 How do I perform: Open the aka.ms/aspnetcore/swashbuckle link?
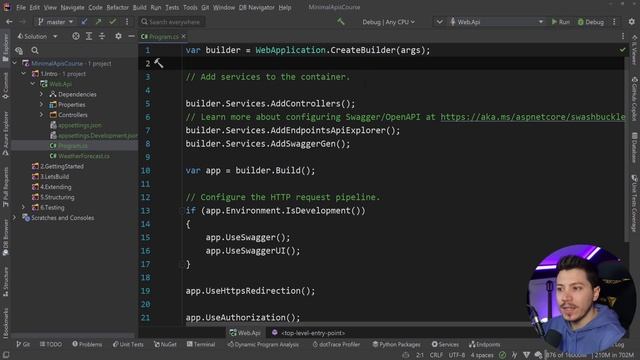click(x=532, y=117)
